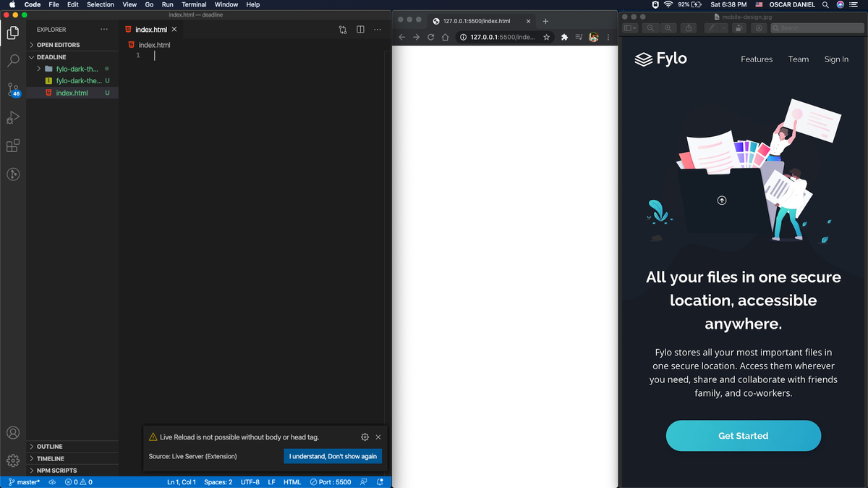Select index.html in the explorer tree
This screenshot has width=868, height=488.
72,93
